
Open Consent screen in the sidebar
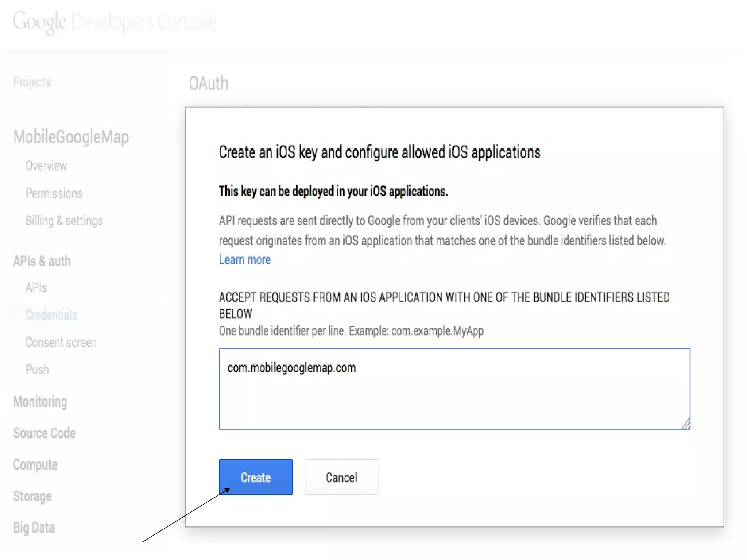click(x=61, y=342)
